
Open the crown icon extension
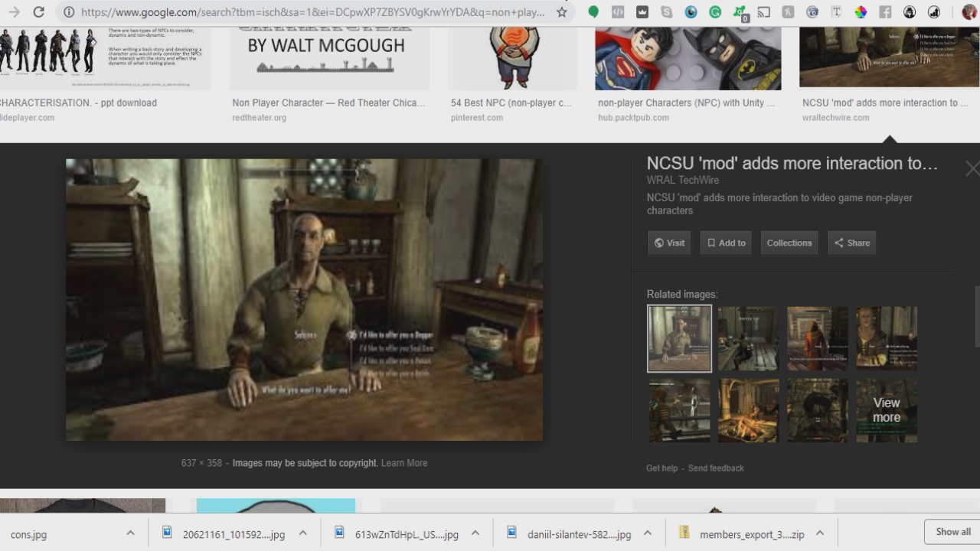[x=642, y=12]
